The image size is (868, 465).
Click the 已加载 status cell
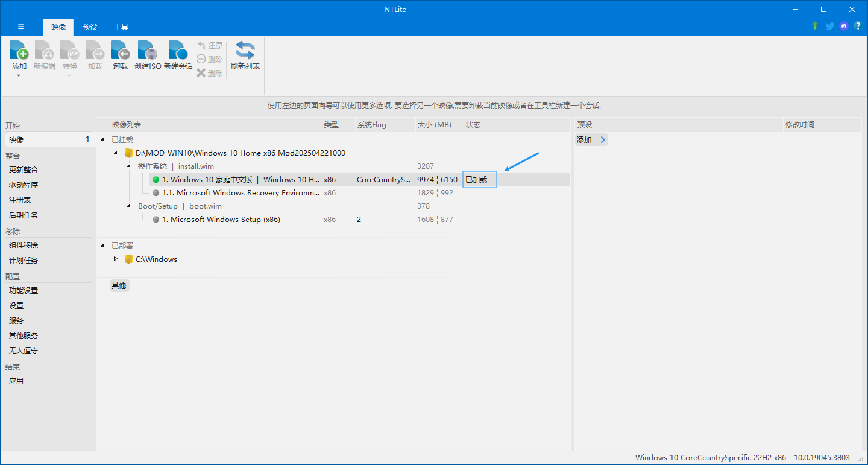tap(480, 179)
